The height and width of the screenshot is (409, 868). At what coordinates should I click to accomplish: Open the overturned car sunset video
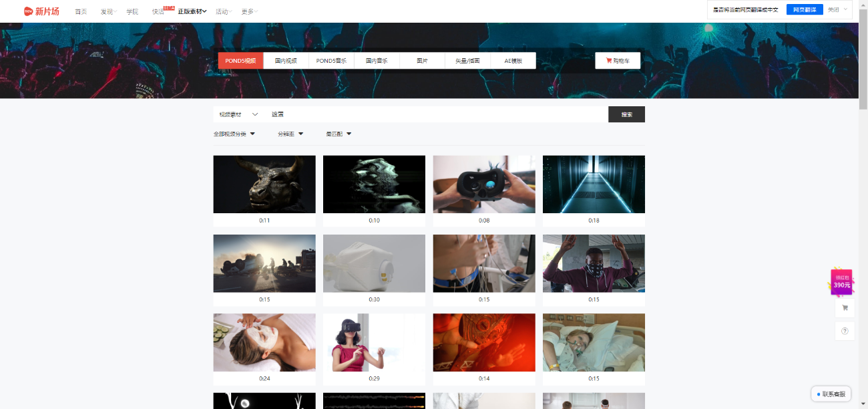(x=264, y=263)
